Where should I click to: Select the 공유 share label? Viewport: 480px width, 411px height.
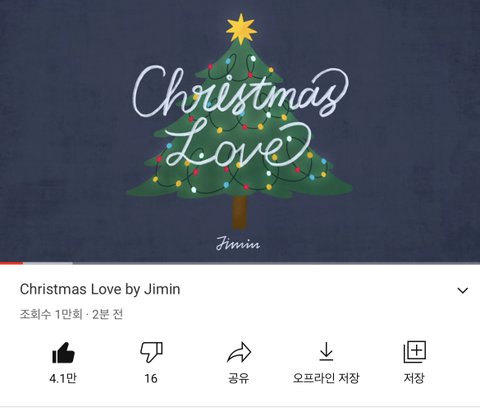pyautogui.click(x=238, y=378)
